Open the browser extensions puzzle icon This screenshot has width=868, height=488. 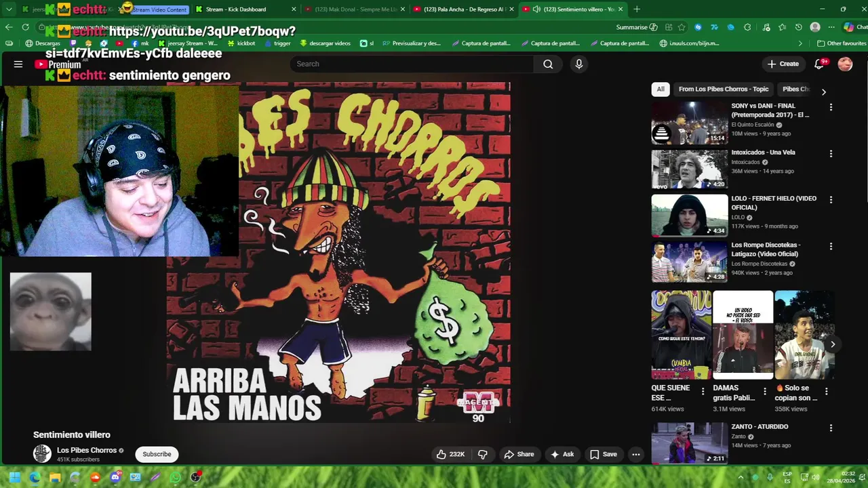[747, 27]
